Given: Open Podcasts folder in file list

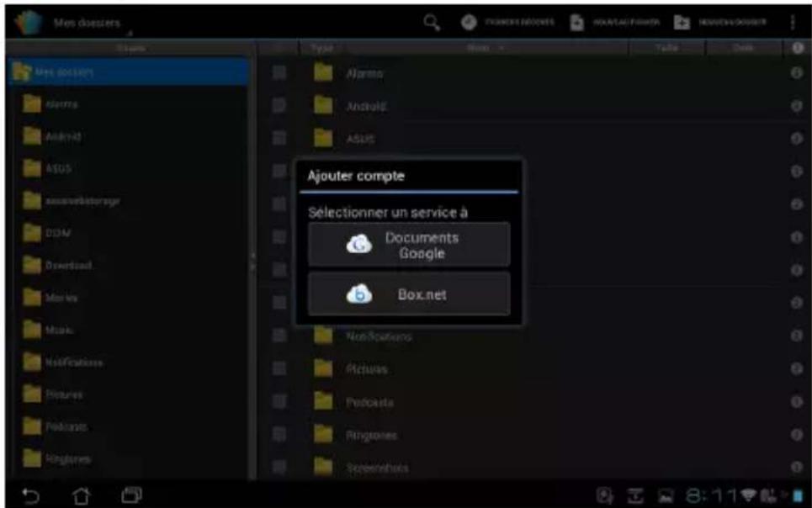Looking at the screenshot, I should pyautogui.click(x=353, y=402).
